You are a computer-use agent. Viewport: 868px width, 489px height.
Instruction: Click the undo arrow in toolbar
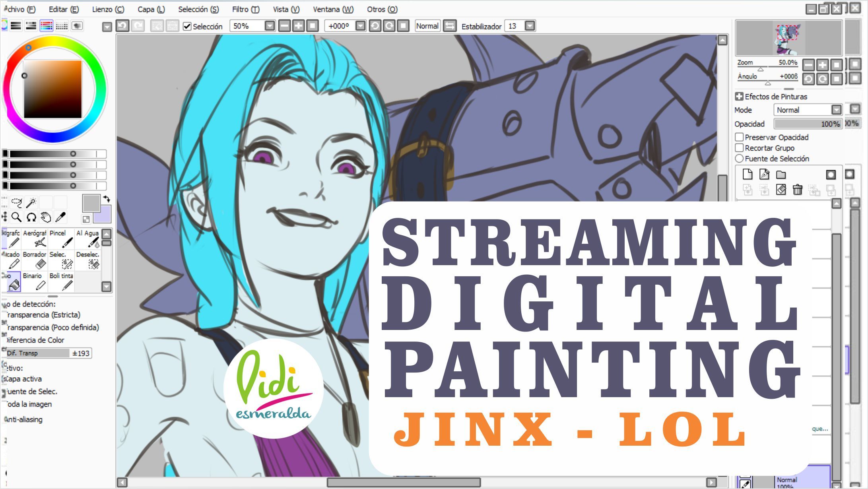[122, 26]
